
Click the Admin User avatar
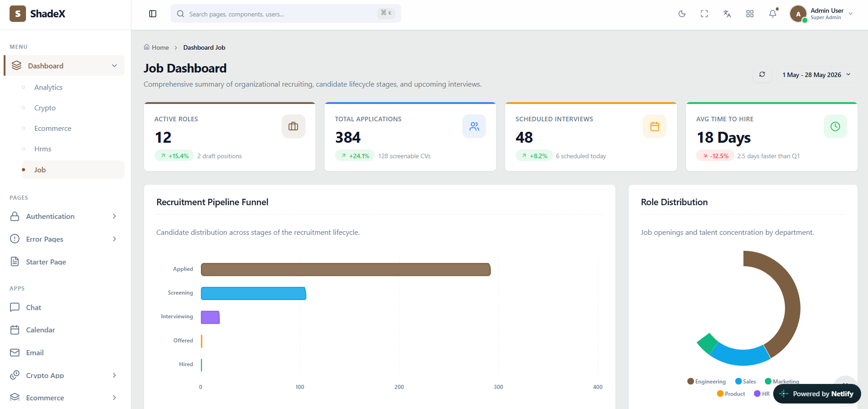coord(798,14)
